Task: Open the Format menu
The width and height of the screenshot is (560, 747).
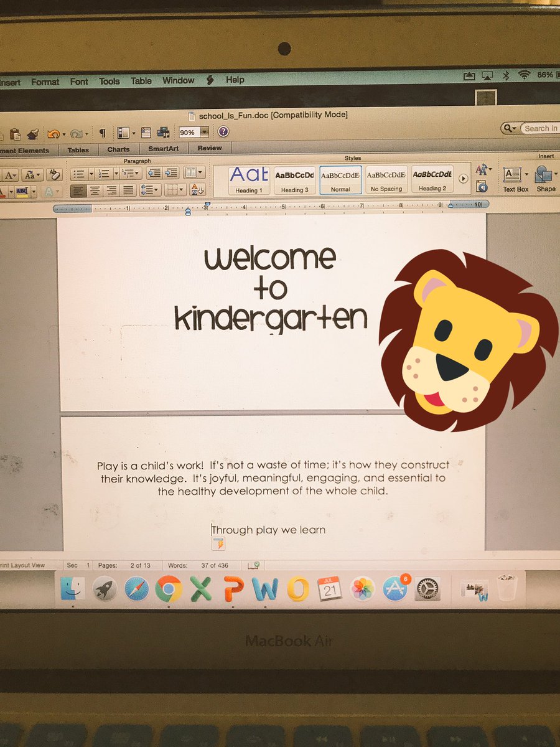Action: click(45, 82)
